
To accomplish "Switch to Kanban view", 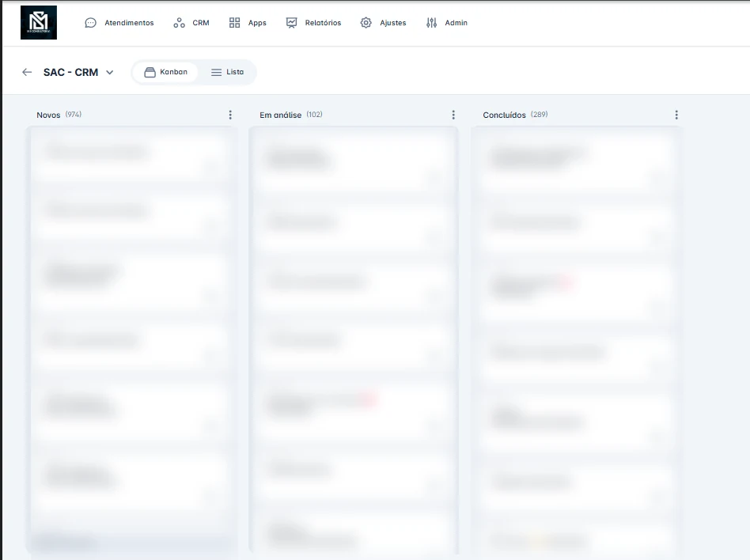I will [x=165, y=72].
